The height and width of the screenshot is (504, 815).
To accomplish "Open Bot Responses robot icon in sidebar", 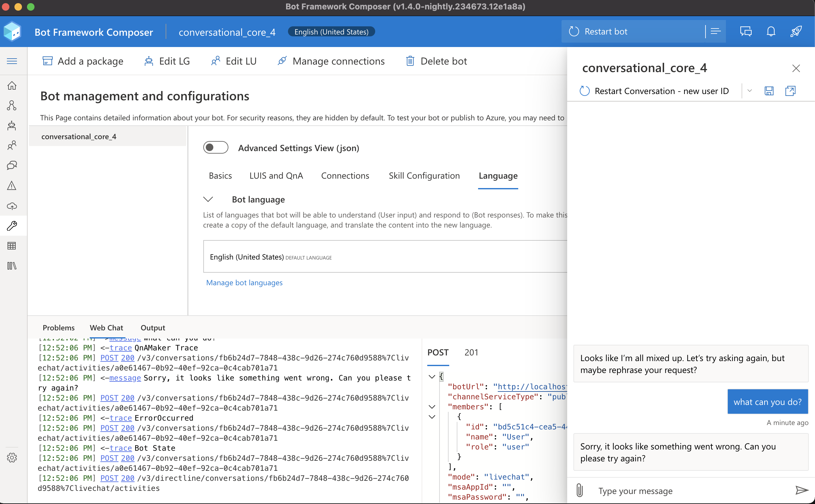I will coord(12,125).
